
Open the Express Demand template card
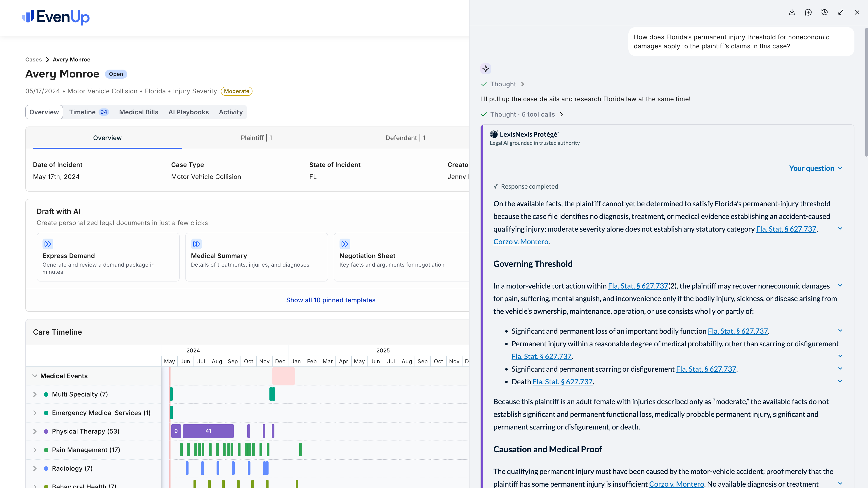(x=108, y=257)
